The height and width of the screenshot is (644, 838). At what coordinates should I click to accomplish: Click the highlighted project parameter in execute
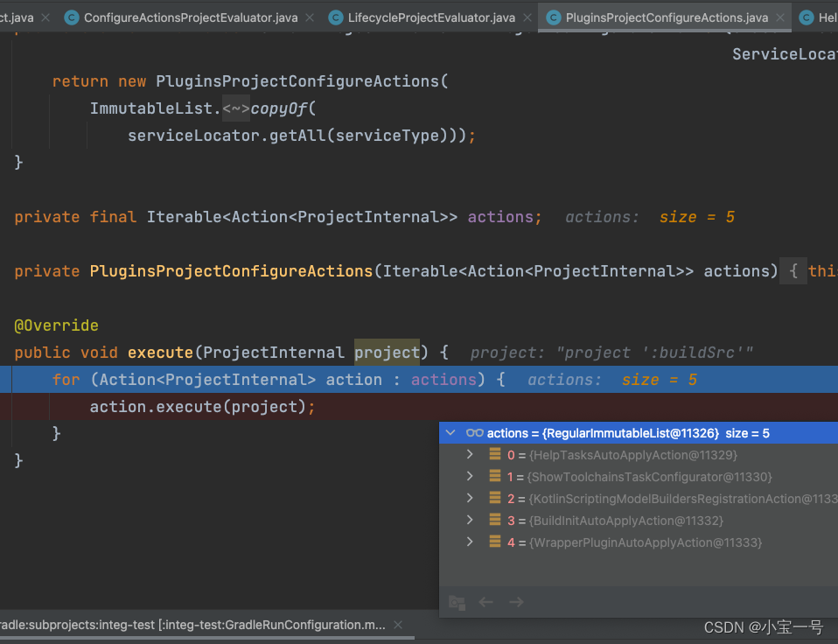pyautogui.click(x=387, y=353)
